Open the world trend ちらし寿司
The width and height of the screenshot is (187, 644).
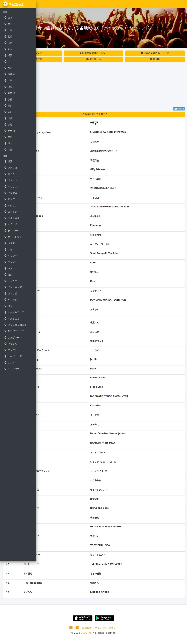96,179
